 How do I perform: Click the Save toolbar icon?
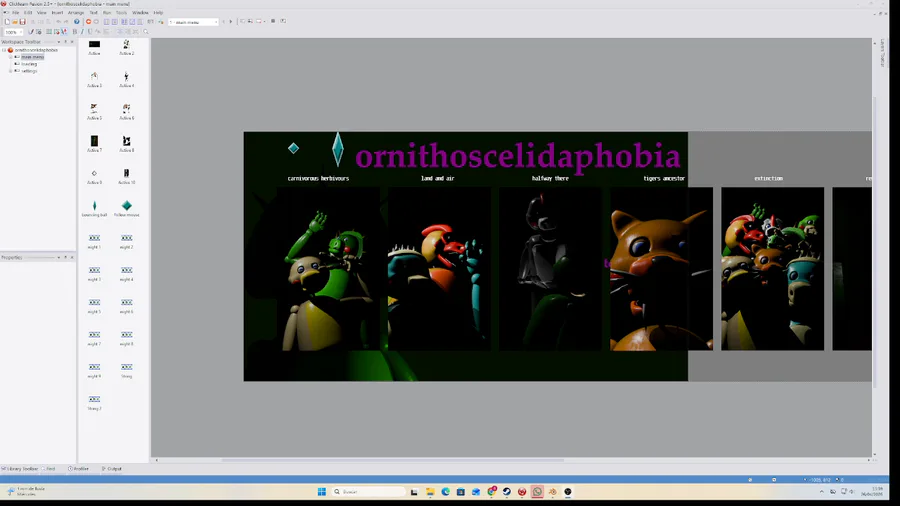pyautogui.click(x=22, y=22)
